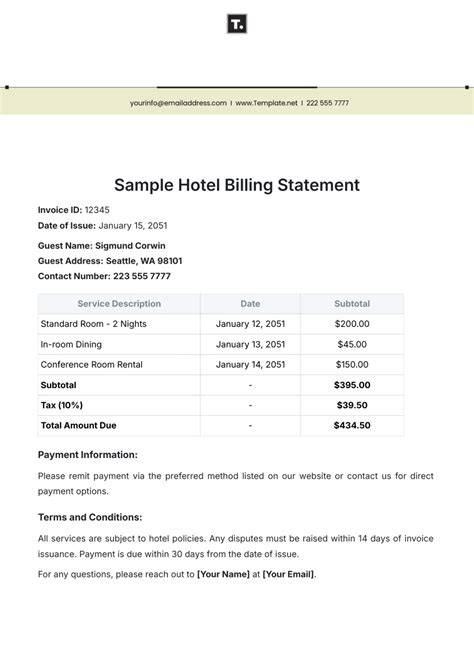Select the Total Amount Due $434.50 value

click(x=352, y=425)
